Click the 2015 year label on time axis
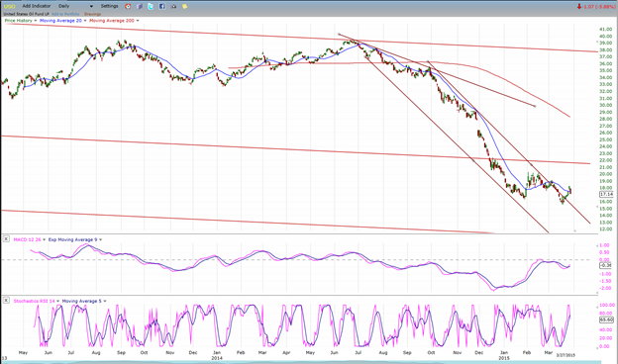Viewport: 618px width, 364px height. click(x=504, y=358)
